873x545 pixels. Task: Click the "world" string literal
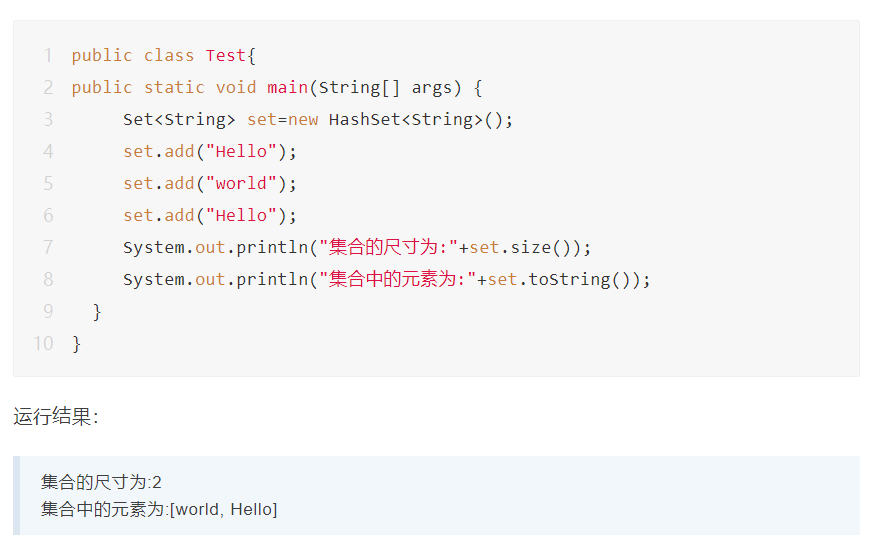click(241, 184)
